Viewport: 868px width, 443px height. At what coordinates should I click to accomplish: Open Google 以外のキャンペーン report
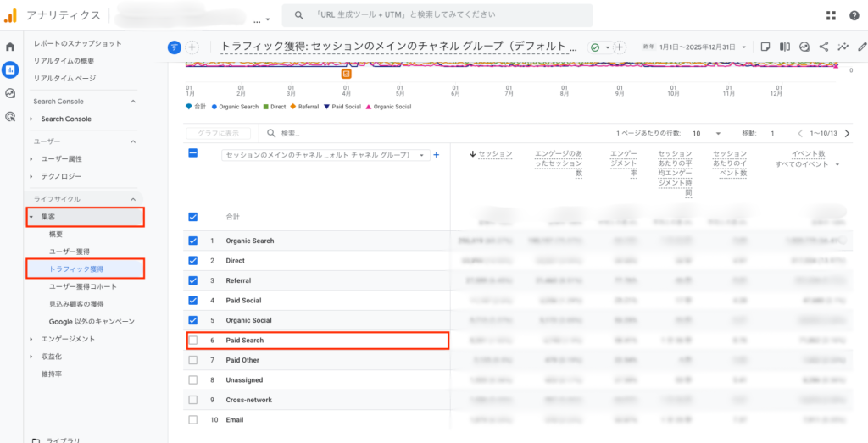[92, 321]
